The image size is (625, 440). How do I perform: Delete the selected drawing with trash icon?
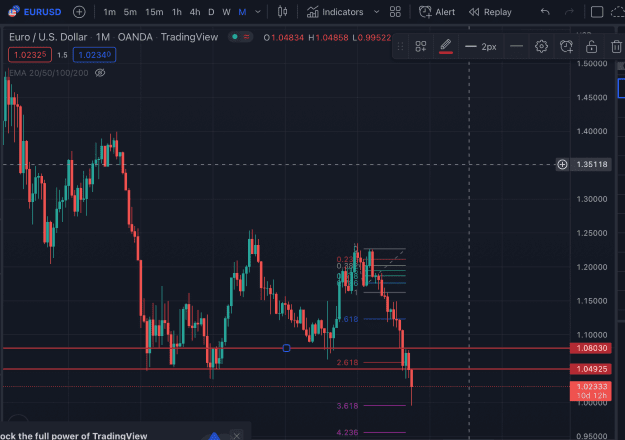click(616, 47)
